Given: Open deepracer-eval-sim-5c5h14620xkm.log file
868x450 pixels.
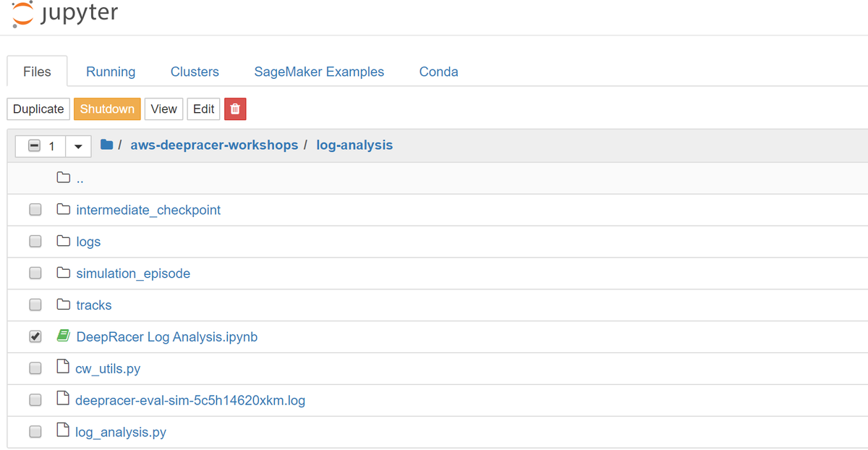Looking at the screenshot, I should click(x=190, y=400).
